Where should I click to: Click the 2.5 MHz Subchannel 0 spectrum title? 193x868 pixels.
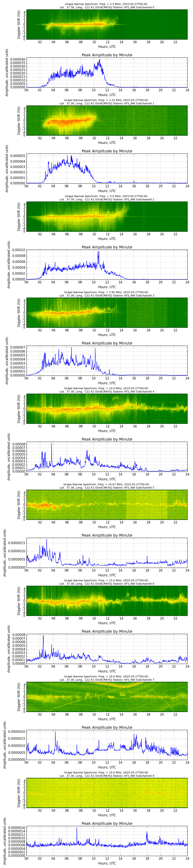pyautogui.click(x=107, y=6)
